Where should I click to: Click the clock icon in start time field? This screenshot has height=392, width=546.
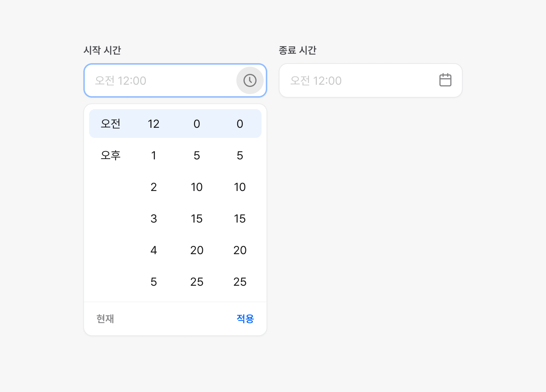tap(250, 80)
